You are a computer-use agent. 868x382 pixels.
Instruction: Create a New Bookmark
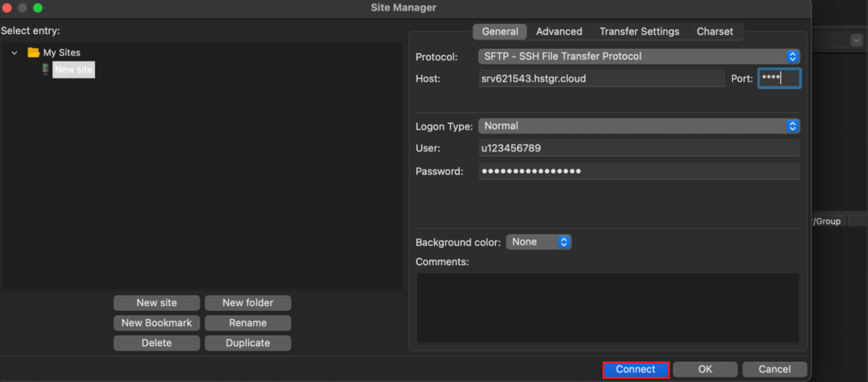[156, 323]
